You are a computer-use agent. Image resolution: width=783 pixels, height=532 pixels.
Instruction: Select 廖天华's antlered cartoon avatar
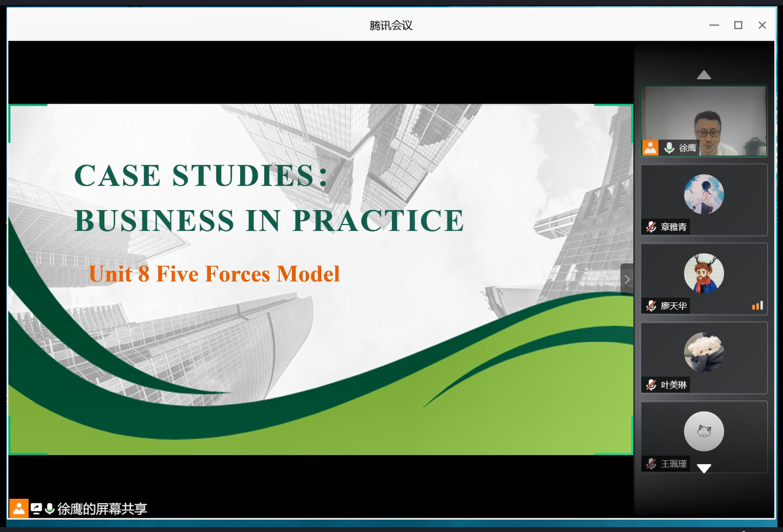tap(703, 273)
